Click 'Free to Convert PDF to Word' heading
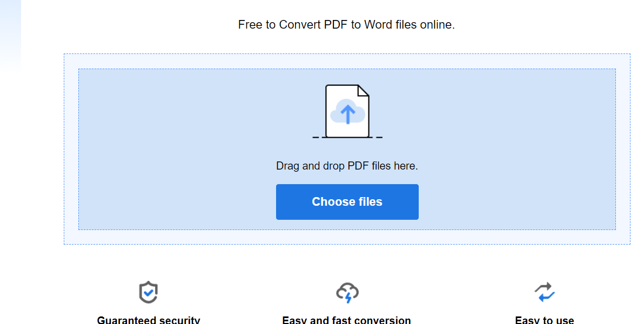The width and height of the screenshot is (644, 324). tap(346, 25)
